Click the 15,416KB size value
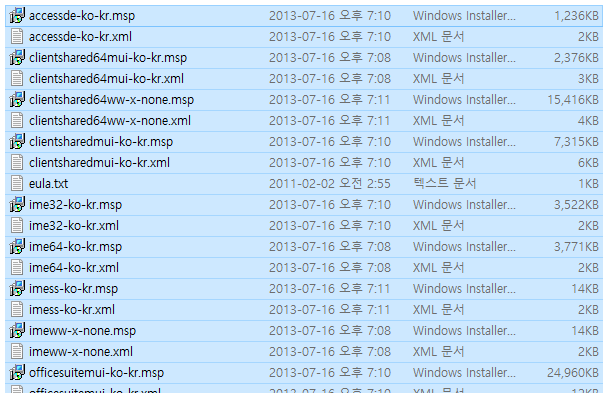Screen dimensions: 610x401 pyautogui.click(x=573, y=100)
